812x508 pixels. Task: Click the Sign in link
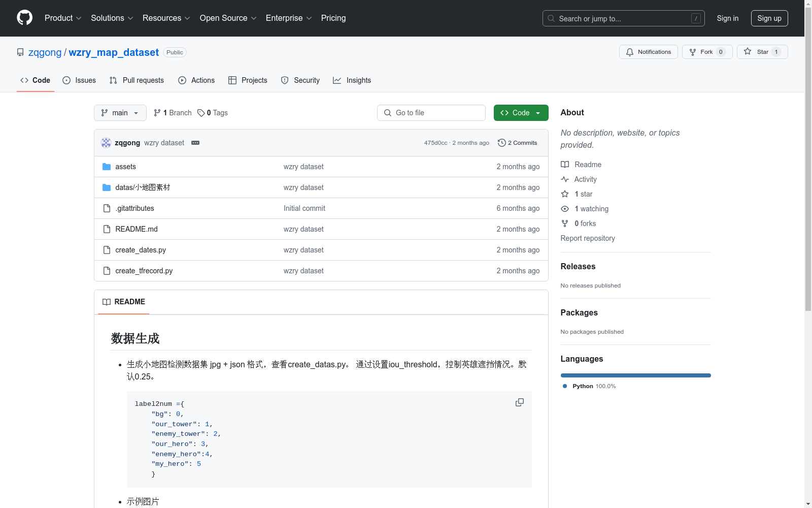coord(728,18)
